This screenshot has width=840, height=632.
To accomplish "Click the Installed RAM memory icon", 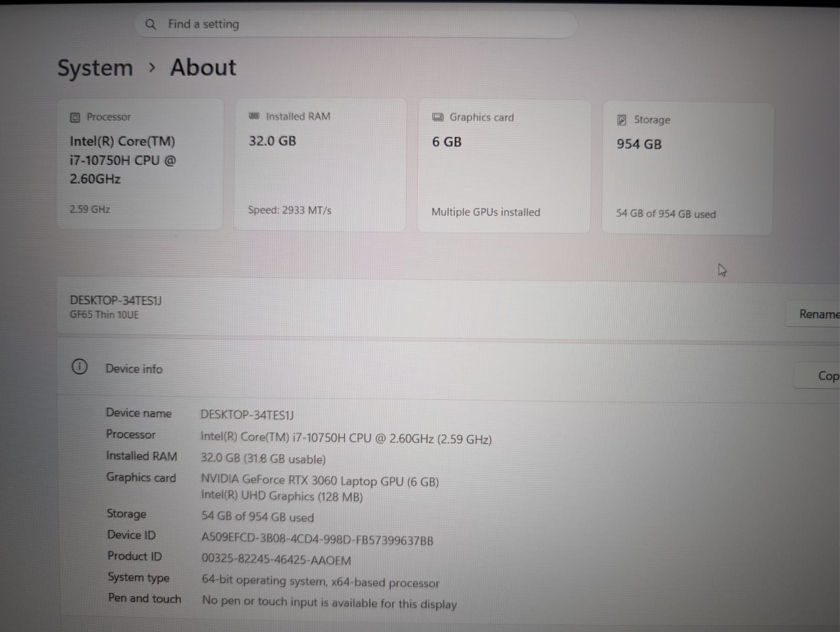I will 254,116.
